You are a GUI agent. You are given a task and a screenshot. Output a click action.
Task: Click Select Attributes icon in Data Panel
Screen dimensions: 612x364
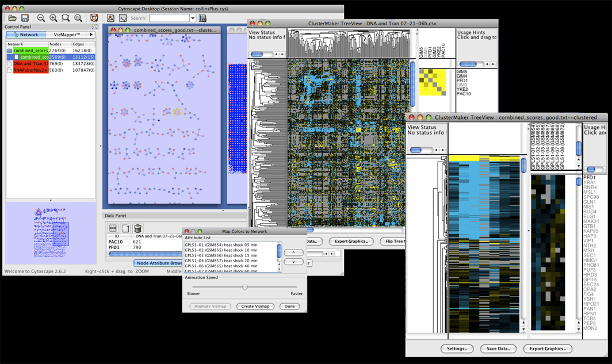point(113,228)
